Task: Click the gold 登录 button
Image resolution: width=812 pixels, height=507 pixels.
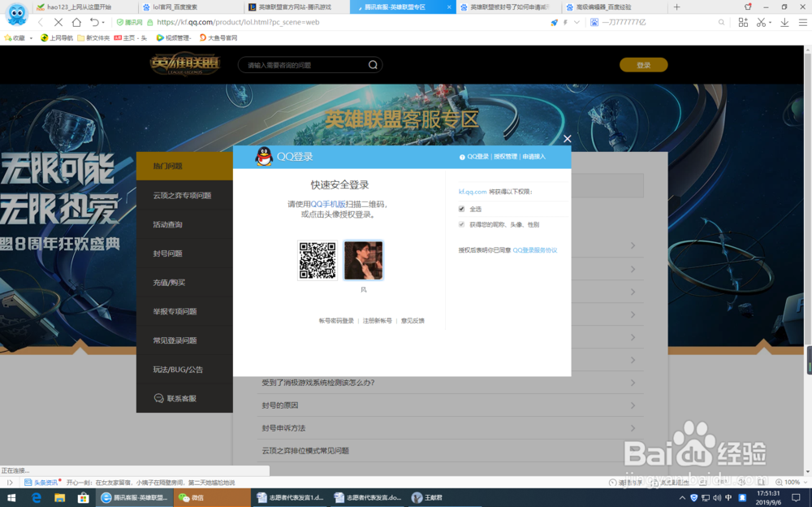Action: 643,65
